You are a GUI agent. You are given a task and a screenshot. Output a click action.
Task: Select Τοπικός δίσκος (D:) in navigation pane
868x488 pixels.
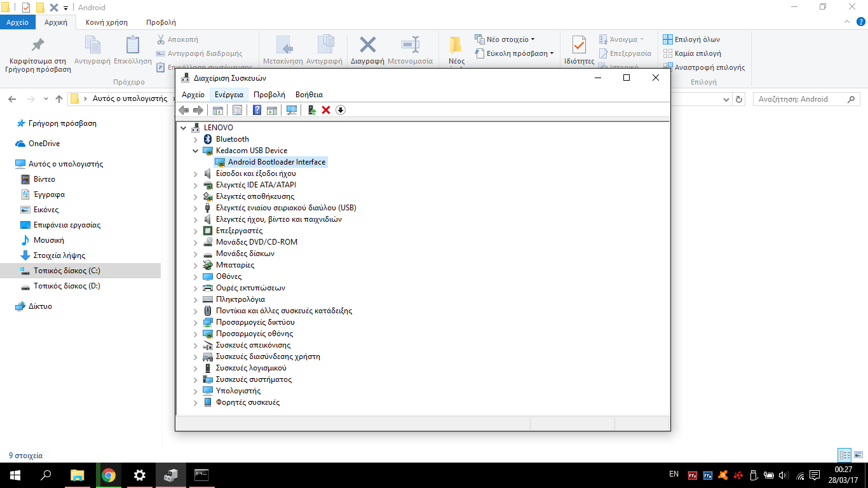tap(67, 286)
